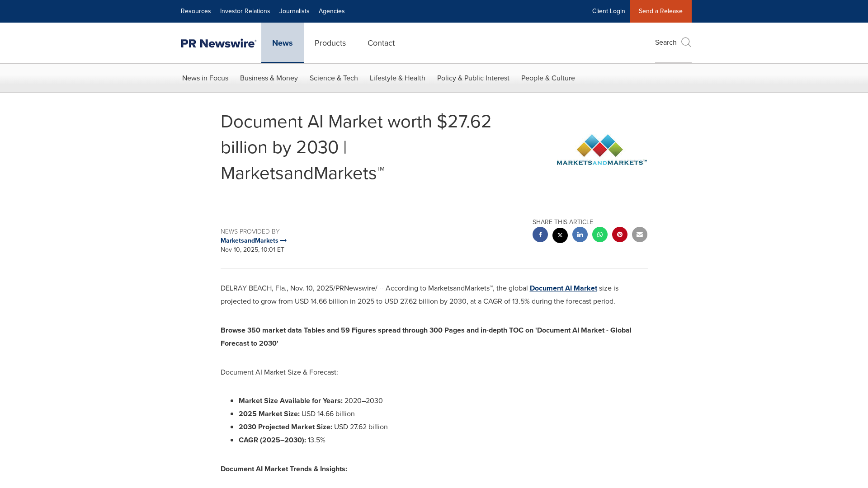Image resolution: width=868 pixels, height=488 pixels.
Task: Open the Contact menu
Action: [381, 43]
